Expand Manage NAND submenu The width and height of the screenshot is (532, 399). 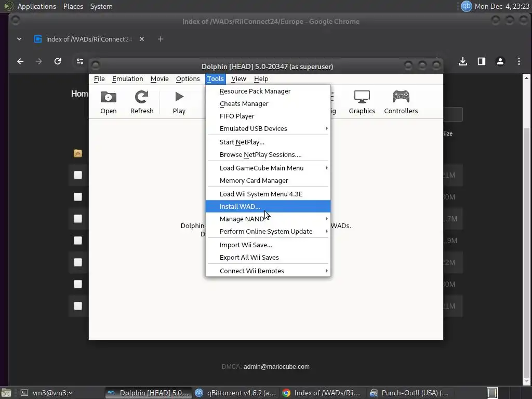(x=268, y=219)
